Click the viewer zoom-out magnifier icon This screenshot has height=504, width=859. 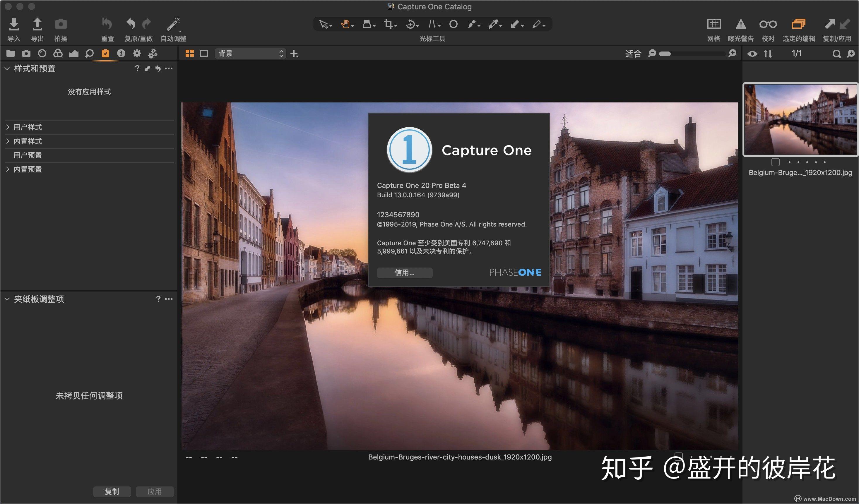click(x=652, y=54)
